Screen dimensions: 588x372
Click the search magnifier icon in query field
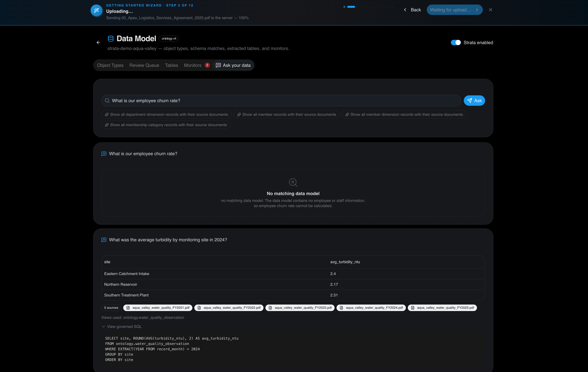[107, 101]
